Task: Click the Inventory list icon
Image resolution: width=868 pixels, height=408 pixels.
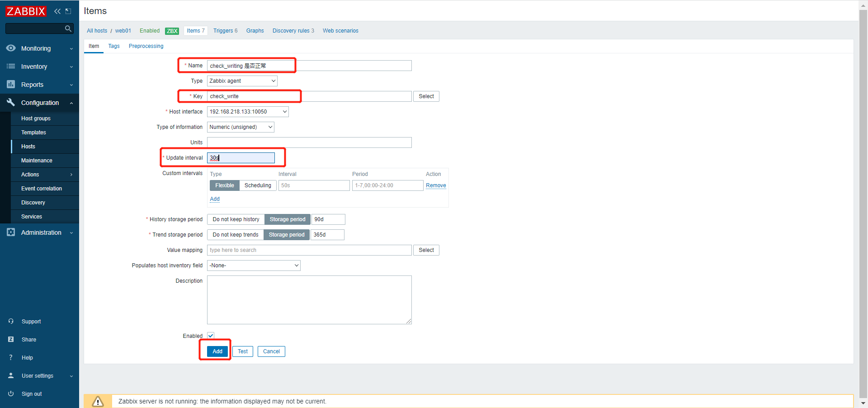Action: [11, 66]
